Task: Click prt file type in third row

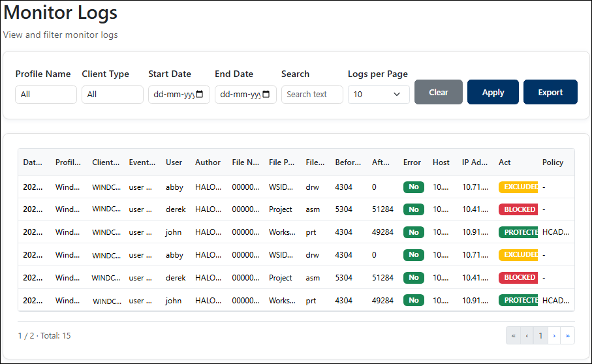Action: click(311, 232)
